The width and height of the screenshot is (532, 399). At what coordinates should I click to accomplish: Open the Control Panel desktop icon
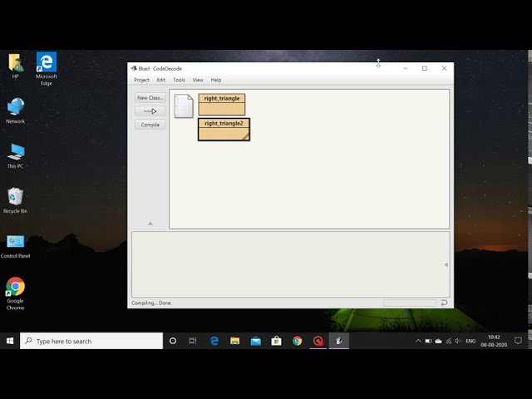[x=15, y=246]
